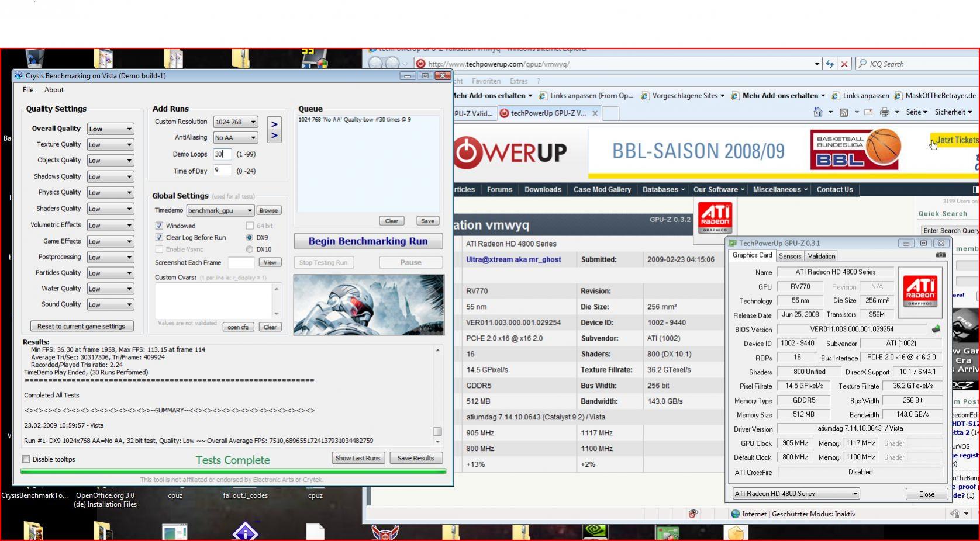Open the AntiAliasing dropdown

(x=236, y=137)
